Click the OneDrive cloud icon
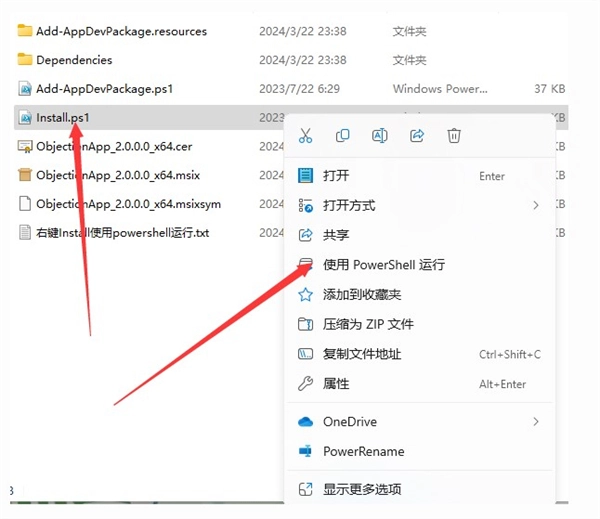The image size is (600, 519). click(306, 422)
